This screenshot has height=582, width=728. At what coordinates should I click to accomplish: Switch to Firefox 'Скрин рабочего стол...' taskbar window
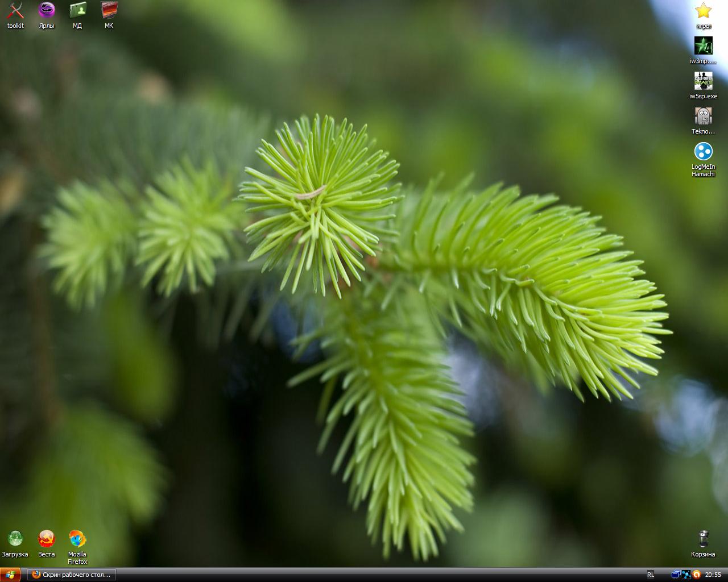click(72, 575)
